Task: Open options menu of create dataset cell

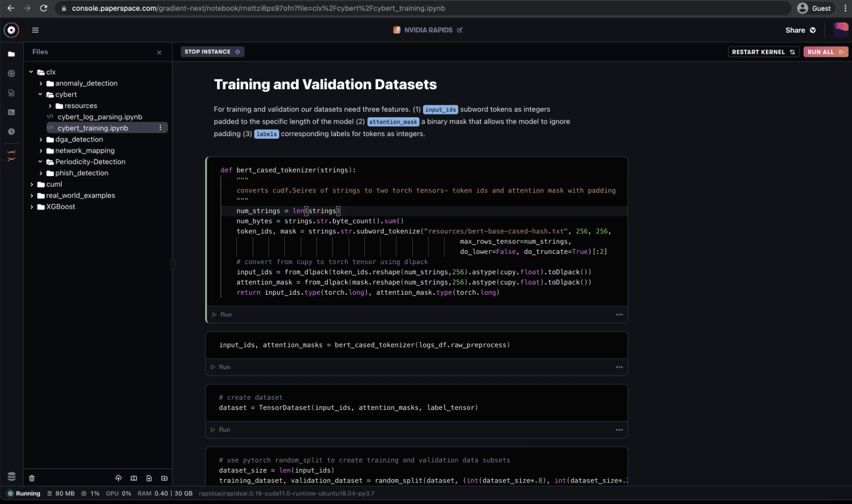Action: [x=619, y=430]
